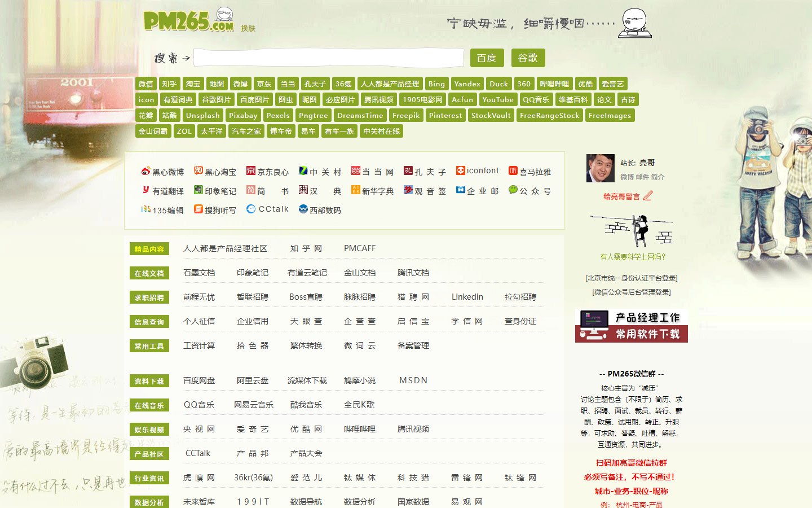Screen dimensions: 812x508
Task: Click the iconfont logo icon
Action: point(461,170)
